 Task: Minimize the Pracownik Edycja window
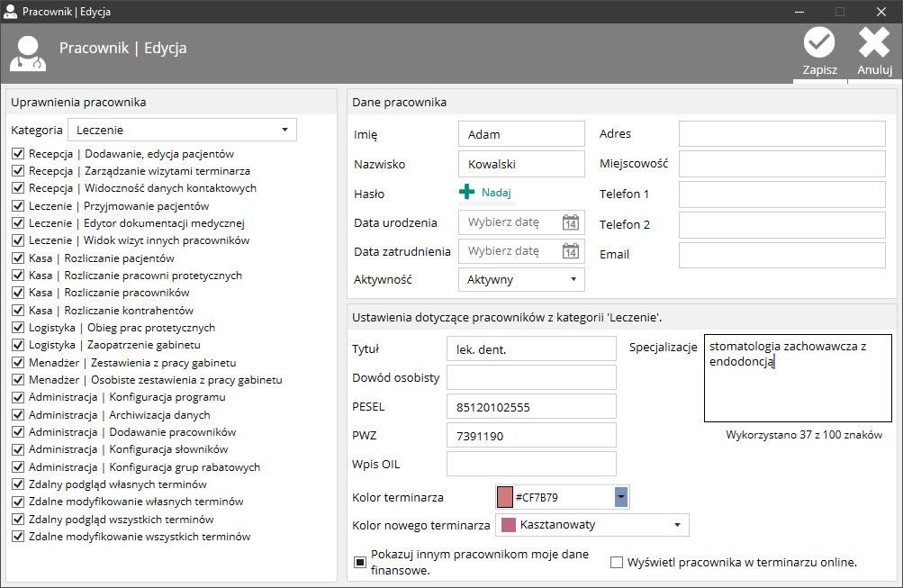(x=799, y=12)
